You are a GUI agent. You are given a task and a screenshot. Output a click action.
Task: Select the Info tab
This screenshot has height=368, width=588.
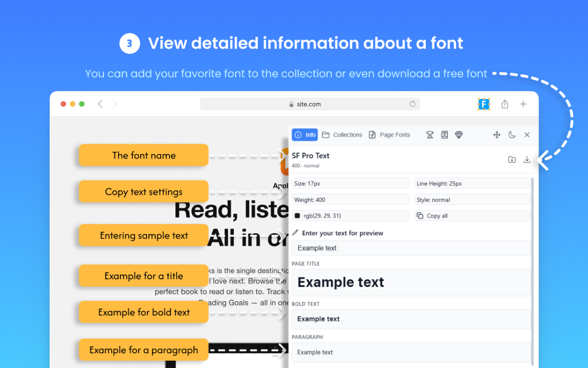[x=305, y=135]
